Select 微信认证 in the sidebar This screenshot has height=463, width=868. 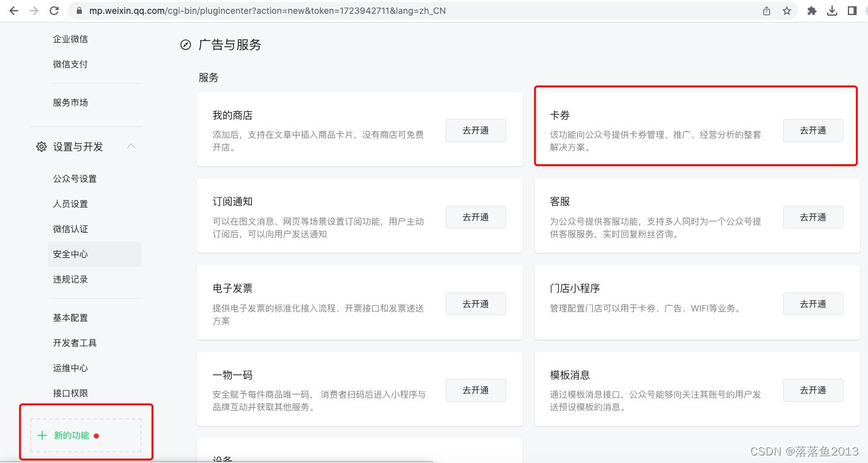coord(70,229)
